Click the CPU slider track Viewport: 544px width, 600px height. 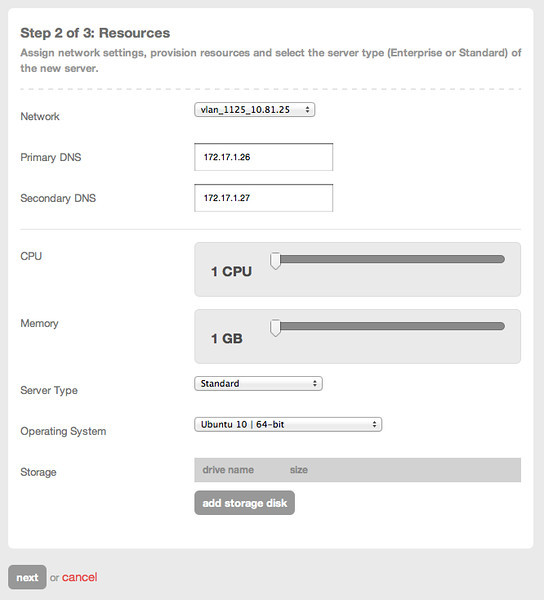point(388,259)
